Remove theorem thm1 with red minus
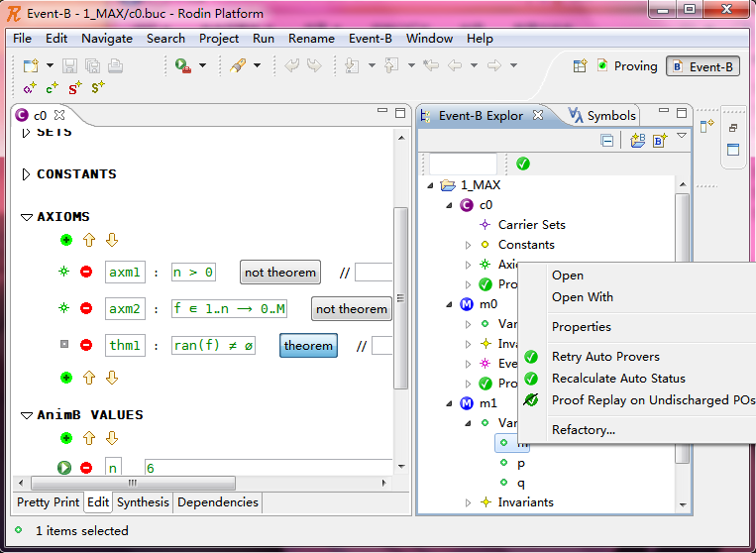 point(86,345)
